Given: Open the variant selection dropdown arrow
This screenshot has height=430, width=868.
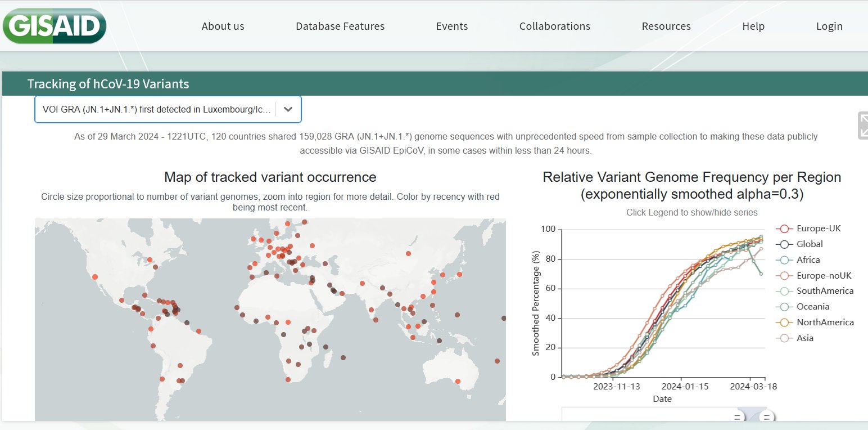Looking at the screenshot, I should click(288, 109).
